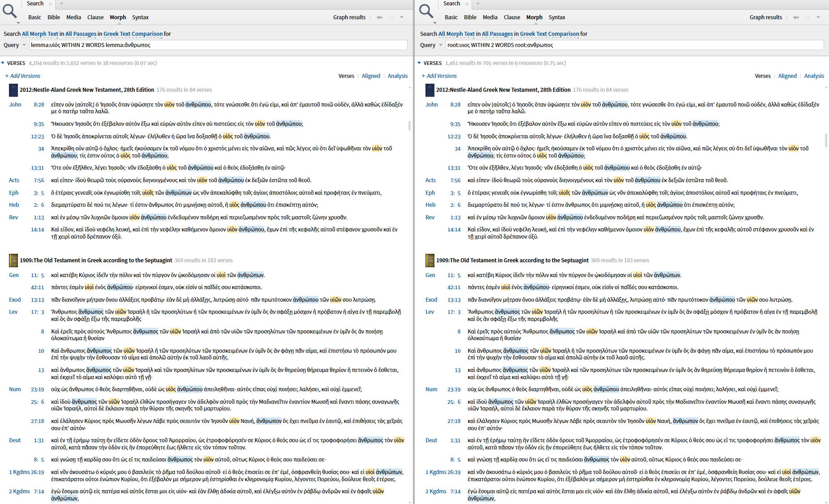Click the magnifier search icon in right panel
The height and width of the screenshot is (504, 829).
[x=426, y=11]
